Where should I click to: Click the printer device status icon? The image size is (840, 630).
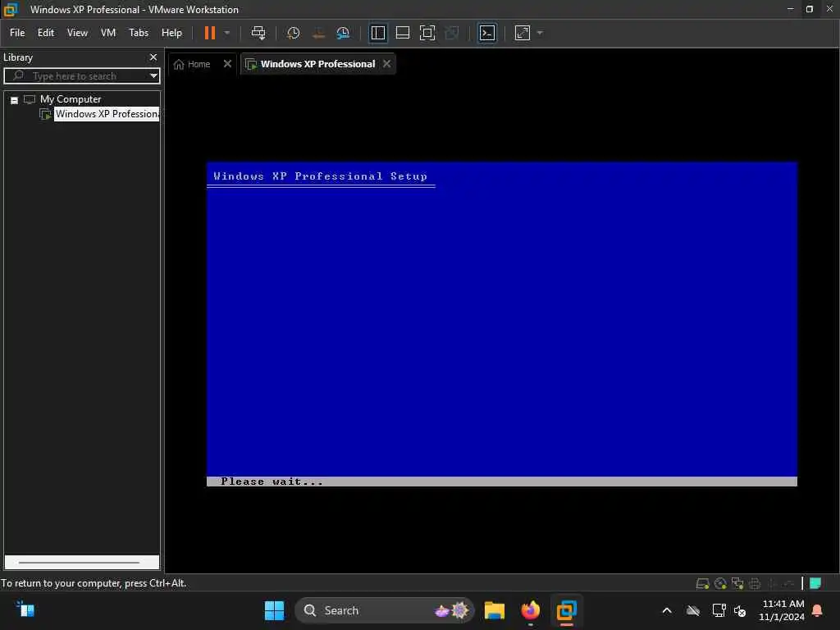755,583
